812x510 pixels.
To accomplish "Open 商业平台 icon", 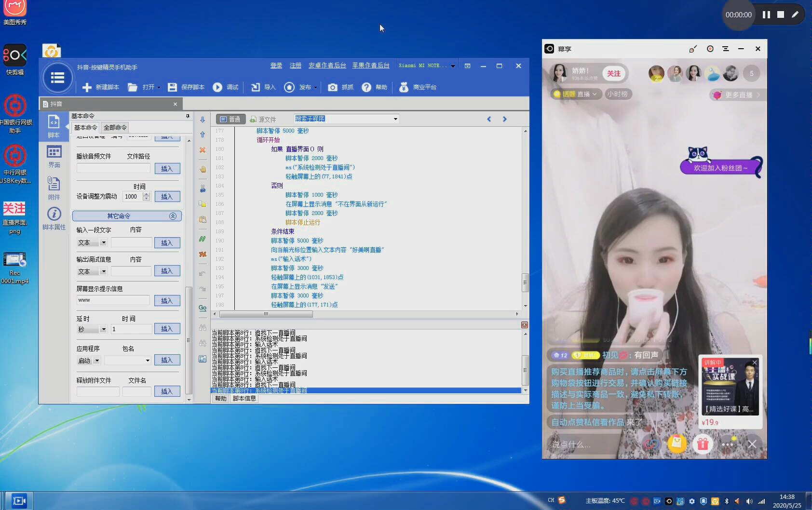I will (404, 87).
